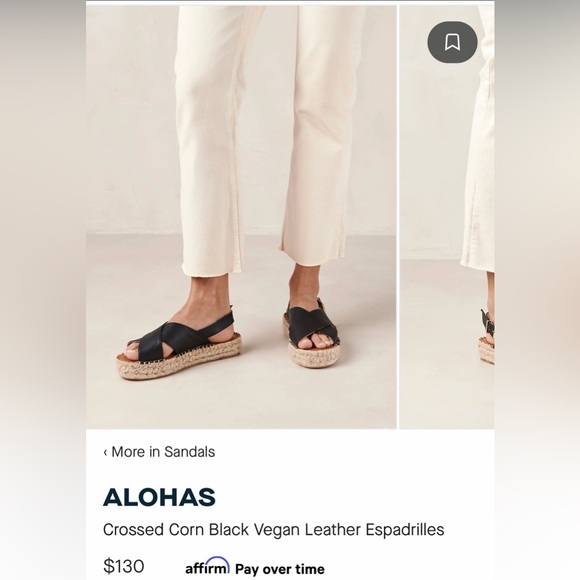The image size is (580, 580).
Task: Click the white divider between product photos
Action: (x=398, y=217)
